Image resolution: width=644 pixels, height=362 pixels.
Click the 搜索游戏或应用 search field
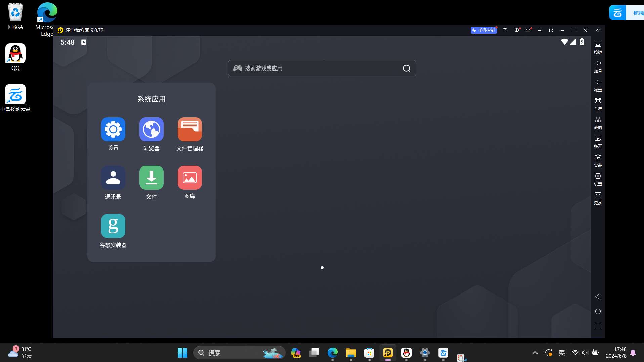click(x=319, y=69)
